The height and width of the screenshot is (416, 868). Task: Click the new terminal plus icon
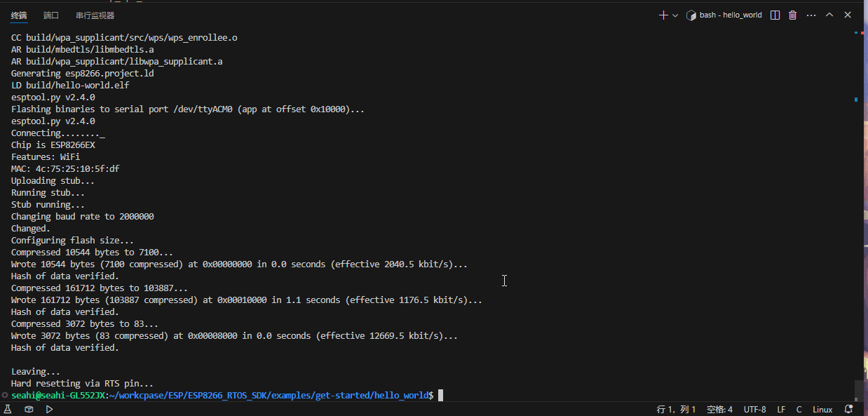(663, 15)
